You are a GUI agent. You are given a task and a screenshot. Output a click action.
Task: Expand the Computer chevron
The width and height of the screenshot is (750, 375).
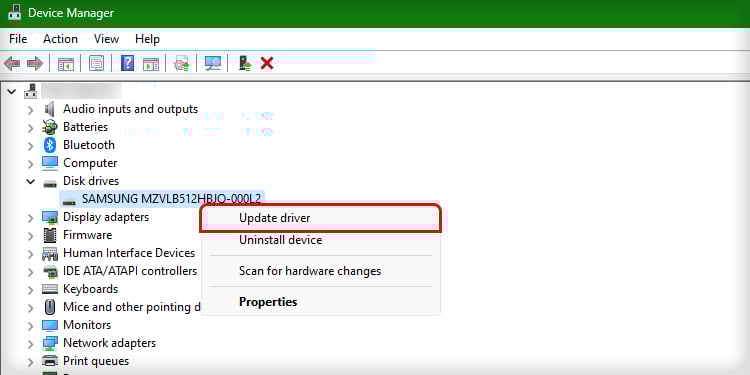(31, 164)
